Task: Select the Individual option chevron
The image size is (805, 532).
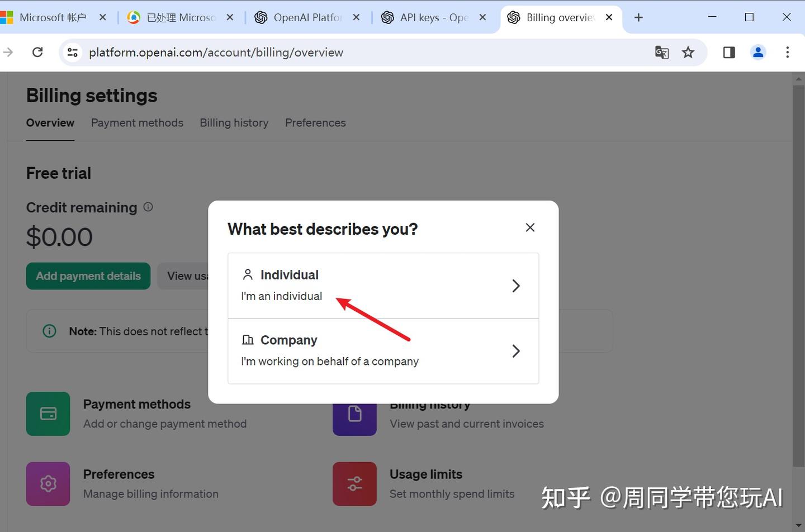Action: [x=516, y=286]
